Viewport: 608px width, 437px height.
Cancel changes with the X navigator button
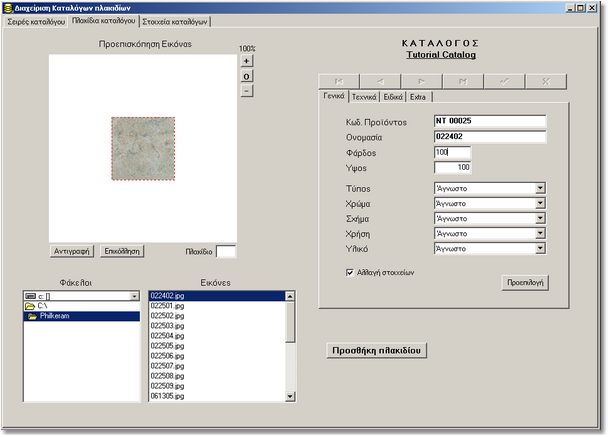pos(546,81)
